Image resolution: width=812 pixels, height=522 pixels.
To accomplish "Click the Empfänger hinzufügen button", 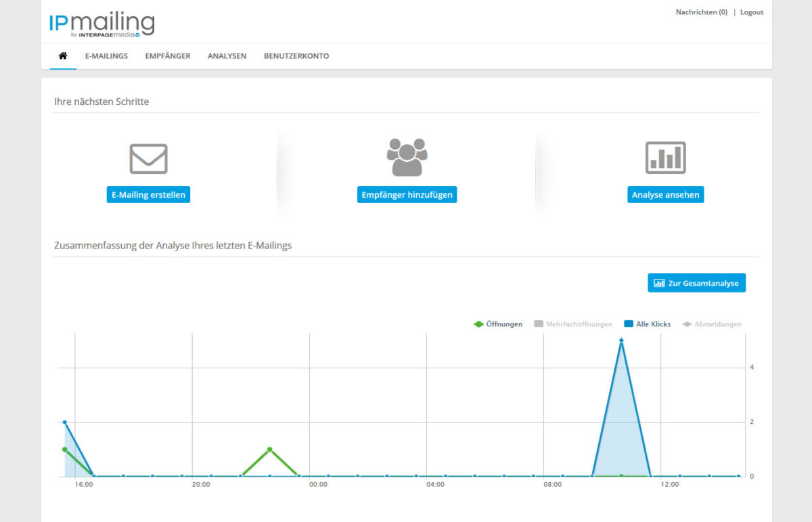I will (x=407, y=195).
